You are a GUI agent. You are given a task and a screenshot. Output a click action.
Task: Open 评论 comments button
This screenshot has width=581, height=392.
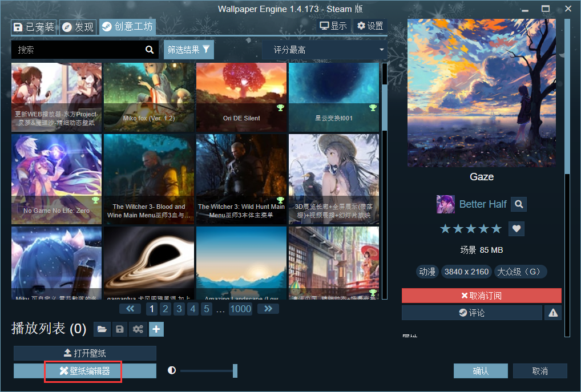(471, 313)
